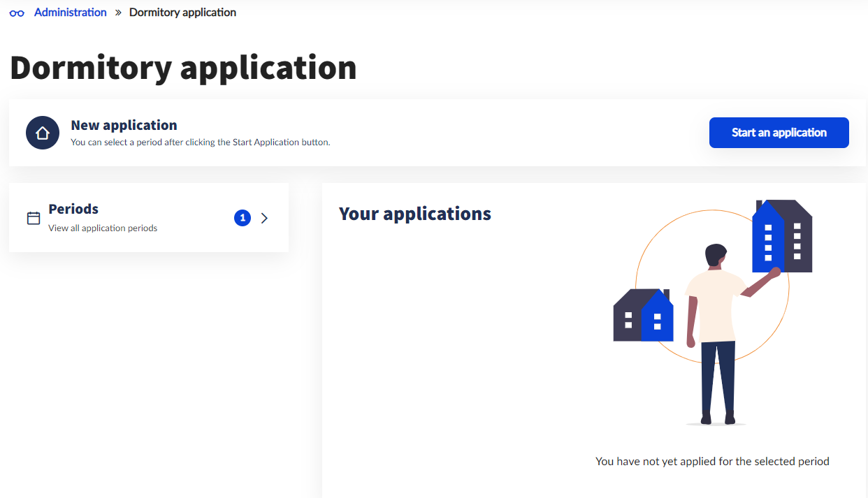
Task: Open the Periods section title
Action: 73,209
